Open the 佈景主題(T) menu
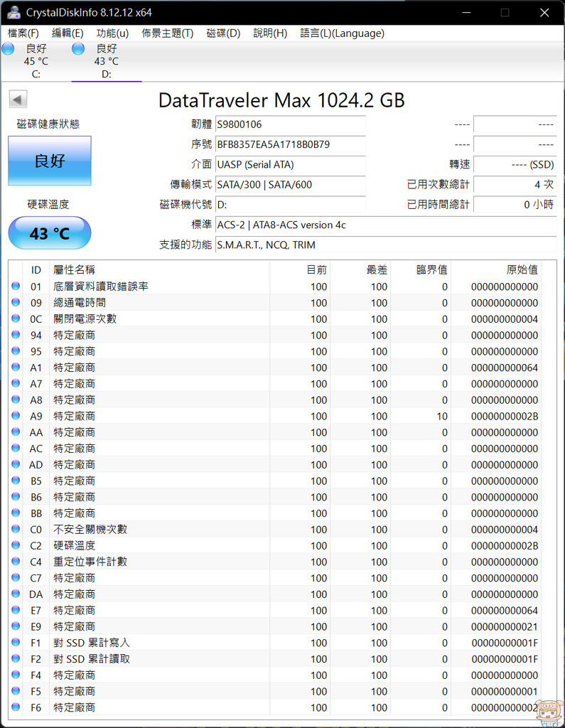 click(168, 33)
